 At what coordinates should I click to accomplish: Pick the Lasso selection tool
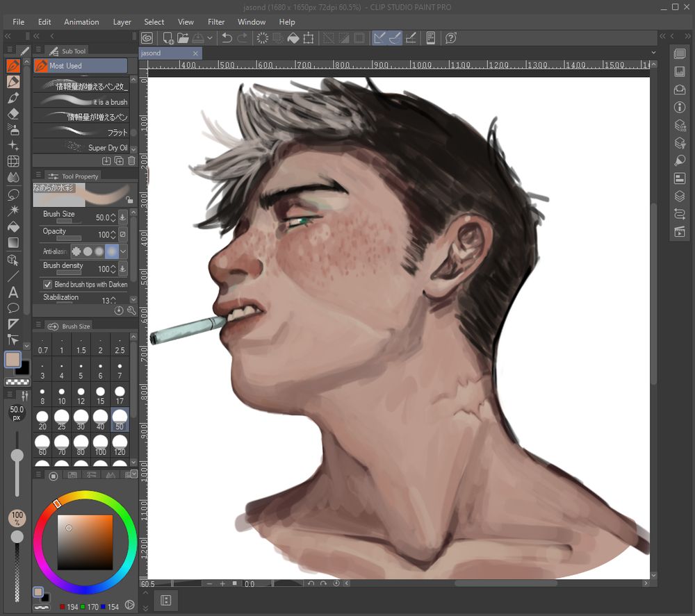pos(13,194)
